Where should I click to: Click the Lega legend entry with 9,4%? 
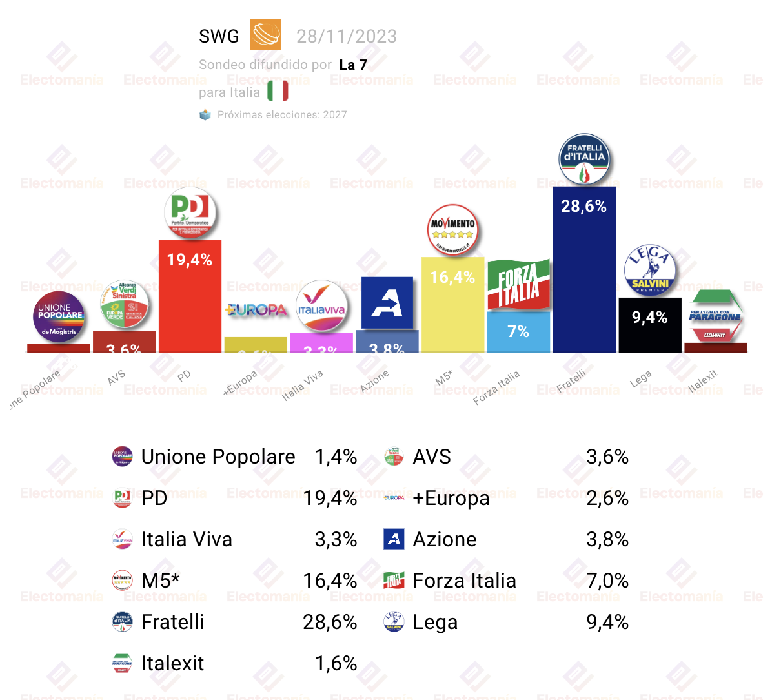[506, 622]
